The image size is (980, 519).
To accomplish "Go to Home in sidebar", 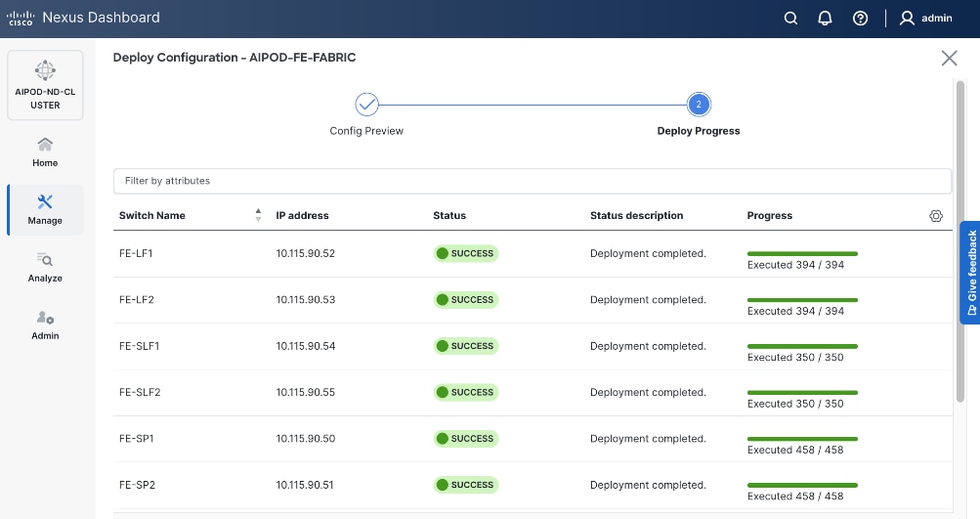I will pos(45,151).
